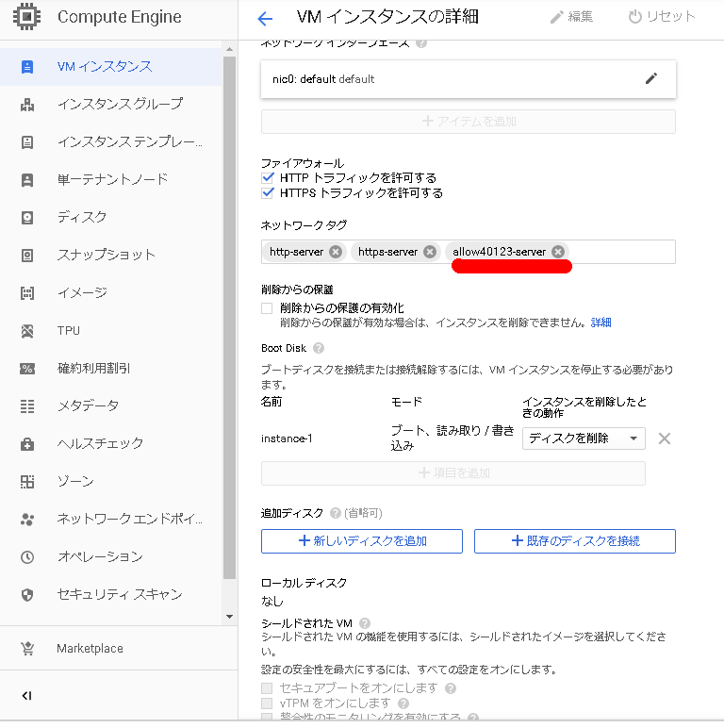Open インスタンス グループ sidebar item
Viewport: 724px width, 728px height.
[111, 105]
